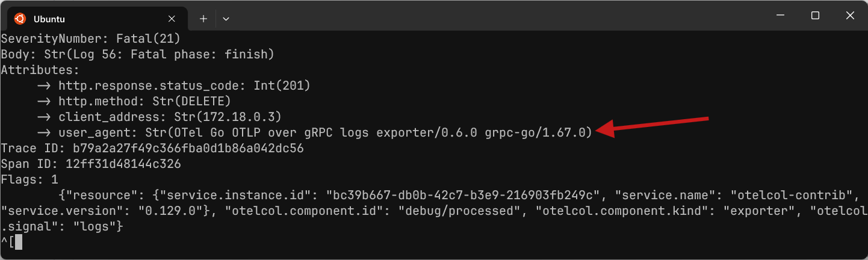Viewport: 868px width, 260px height.
Task: Close the Ubuntu terminal tab
Action: tap(172, 19)
